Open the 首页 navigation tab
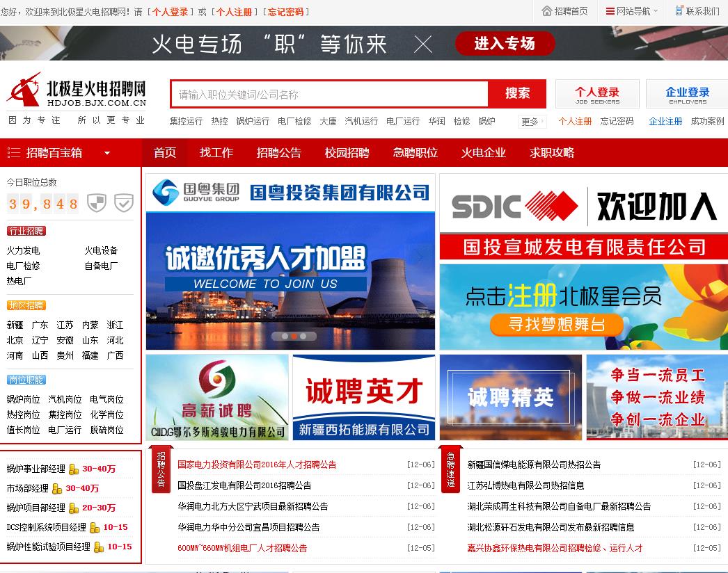728x573 pixels. (x=165, y=153)
